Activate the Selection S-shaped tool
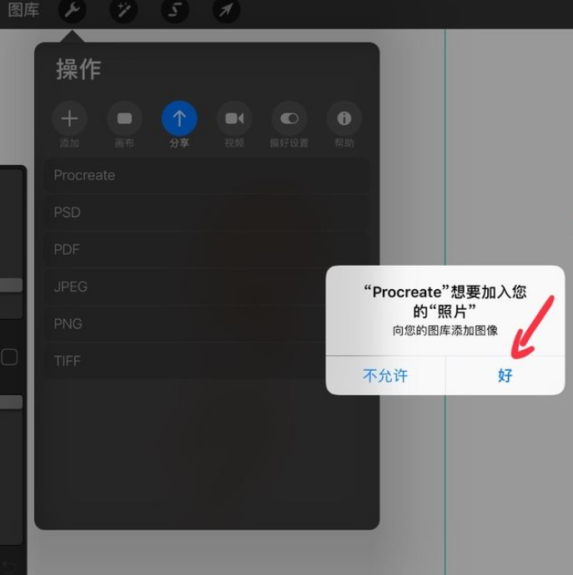 coord(175,10)
